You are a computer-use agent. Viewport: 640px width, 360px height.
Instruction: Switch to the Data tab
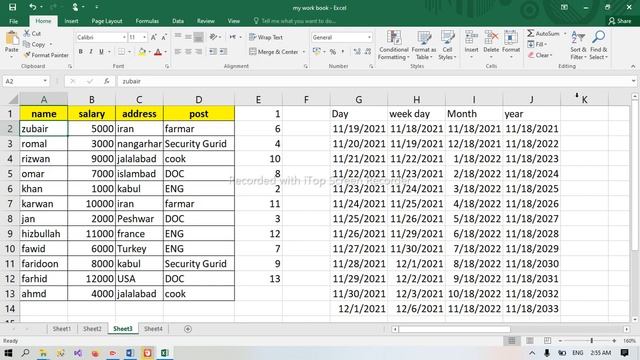click(178, 21)
